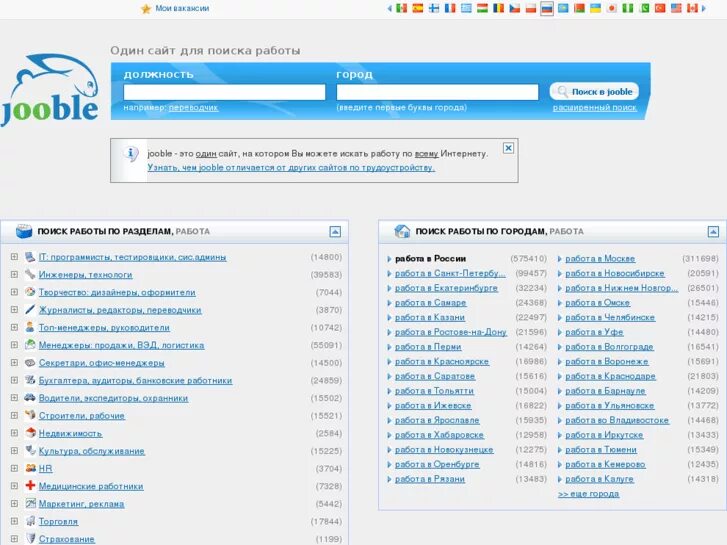Image resolution: width=727 pixels, height=545 pixels.
Task: Select the Ukraine flag
Action: click(x=595, y=8)
